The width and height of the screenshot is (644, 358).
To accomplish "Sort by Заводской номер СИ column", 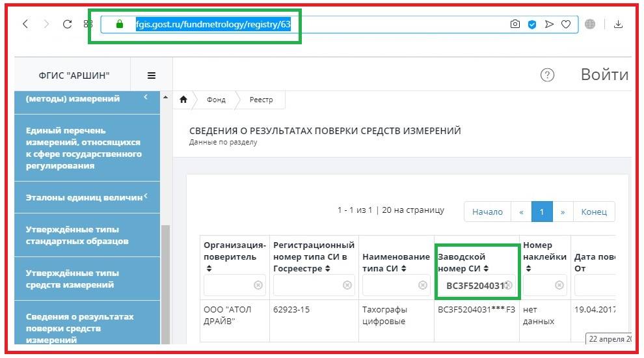I will [x=487, y=268].
